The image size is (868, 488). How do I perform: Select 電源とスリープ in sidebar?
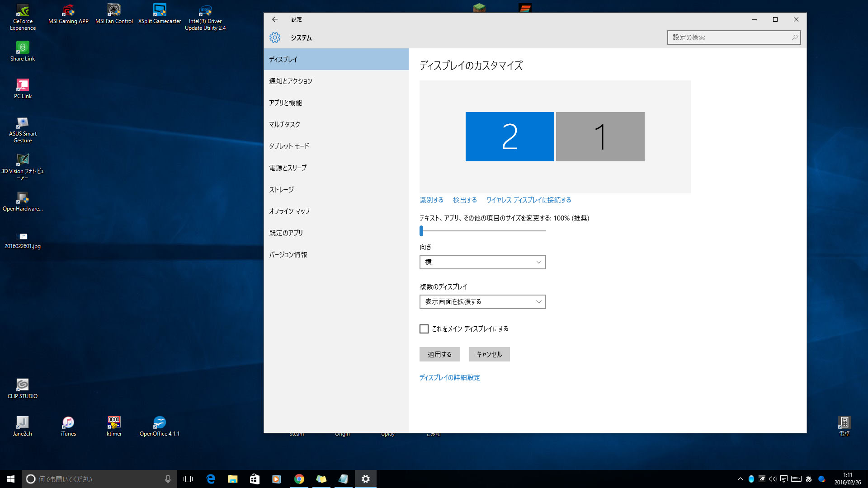click(288, 168)
